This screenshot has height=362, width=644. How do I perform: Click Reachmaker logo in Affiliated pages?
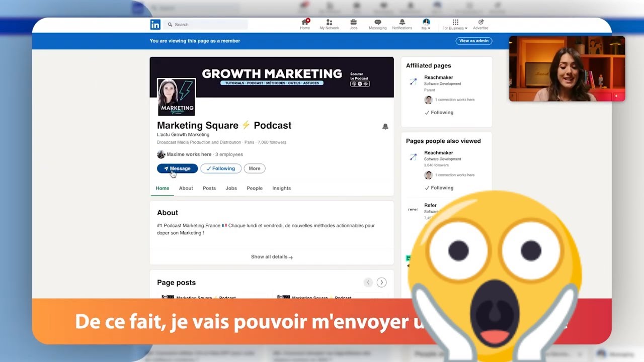tap(413, 81)
